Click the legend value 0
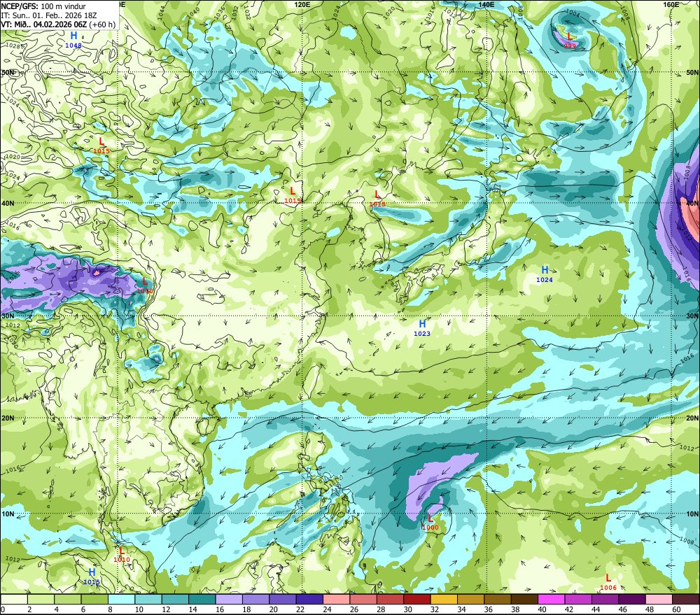Screen dimensions: 700x615 [3, 609]
